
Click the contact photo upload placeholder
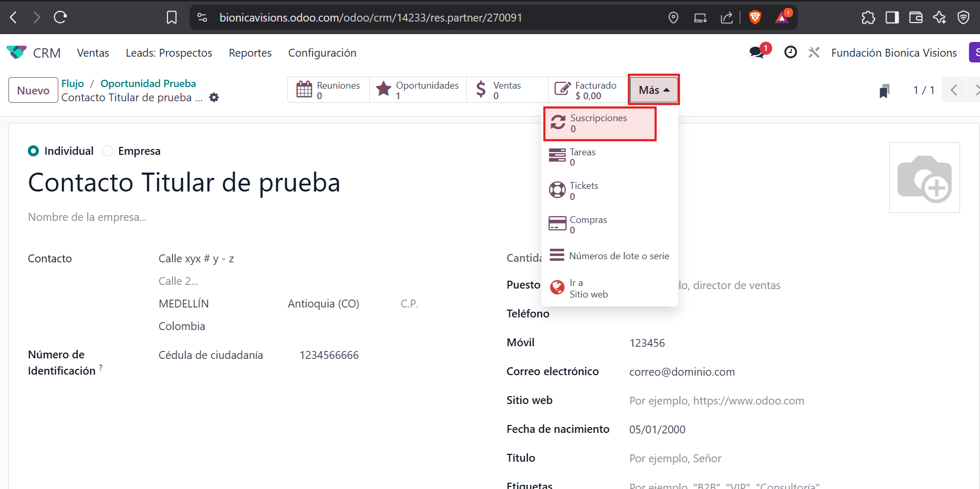924,178
